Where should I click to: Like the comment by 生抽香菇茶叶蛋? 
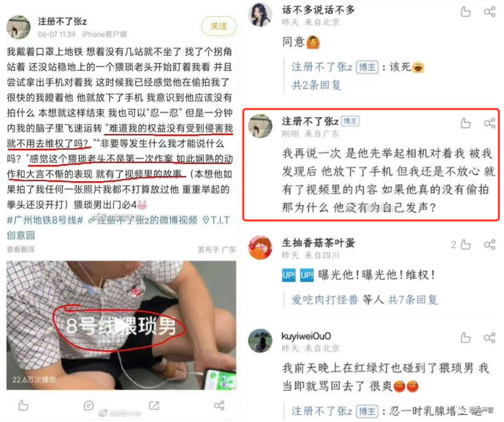(x=465, y=245)
